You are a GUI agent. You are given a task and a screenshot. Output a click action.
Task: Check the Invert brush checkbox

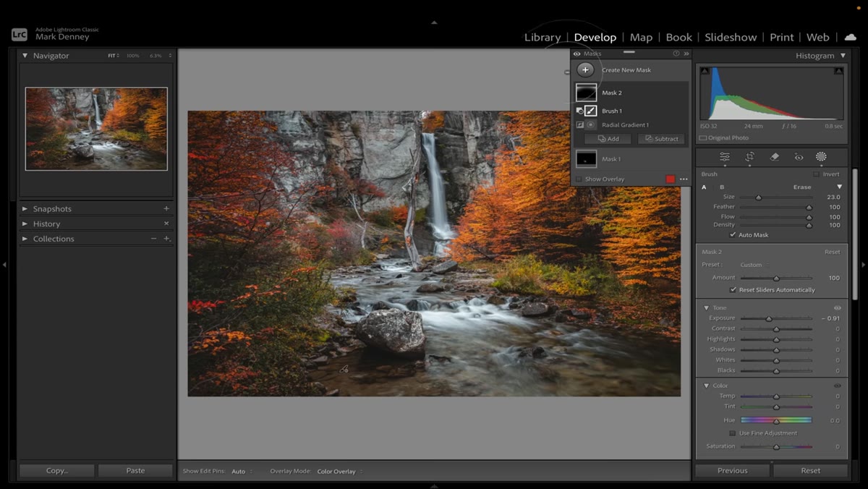[816, 174]
